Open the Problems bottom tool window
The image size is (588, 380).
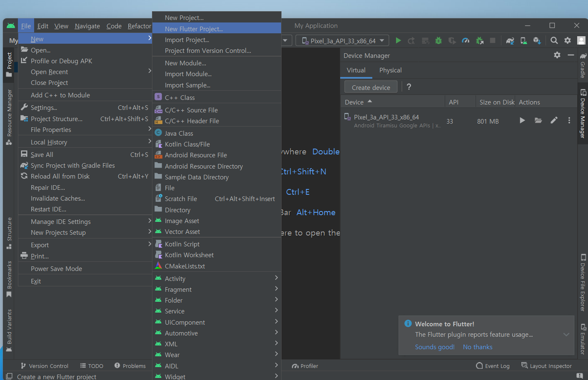130,366
